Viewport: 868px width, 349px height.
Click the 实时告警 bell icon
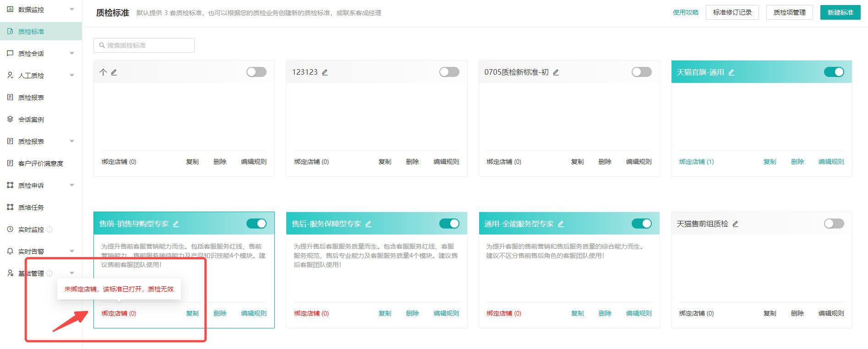pyautogui.click(x=10, y=251)
